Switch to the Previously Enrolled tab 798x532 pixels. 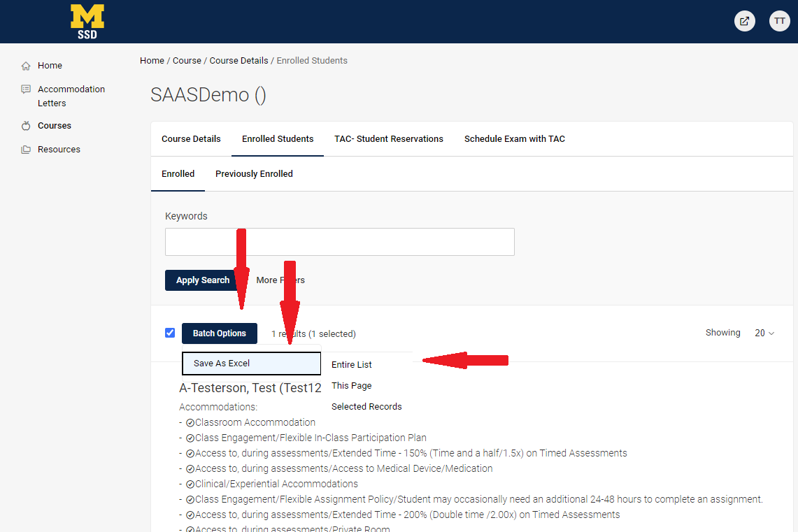tap(254, 174)
